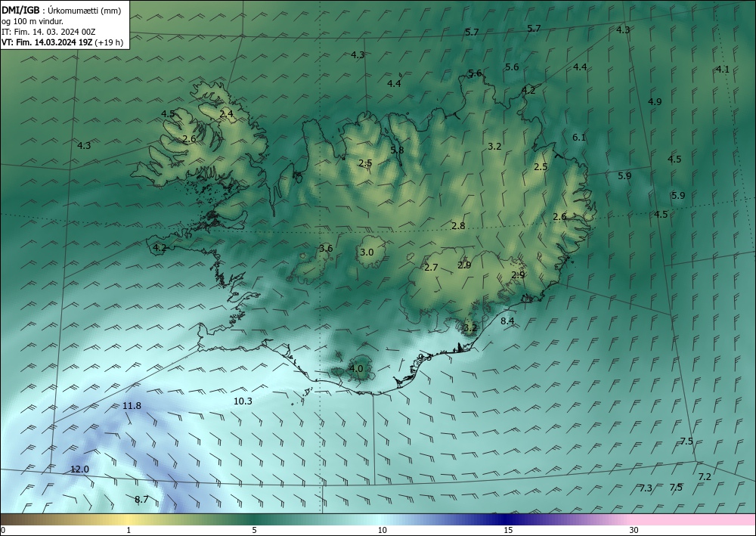Click the '30' tick label on color scale

click(634, 531)
